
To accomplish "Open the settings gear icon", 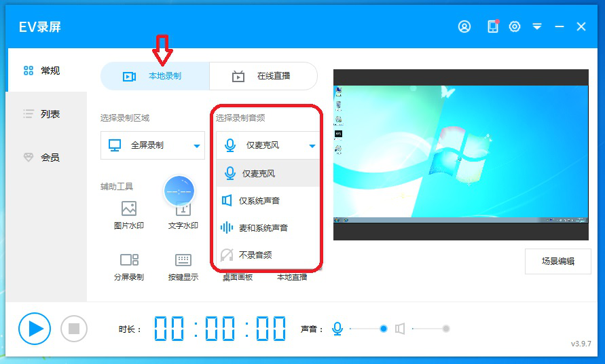I will pos(515,26).
